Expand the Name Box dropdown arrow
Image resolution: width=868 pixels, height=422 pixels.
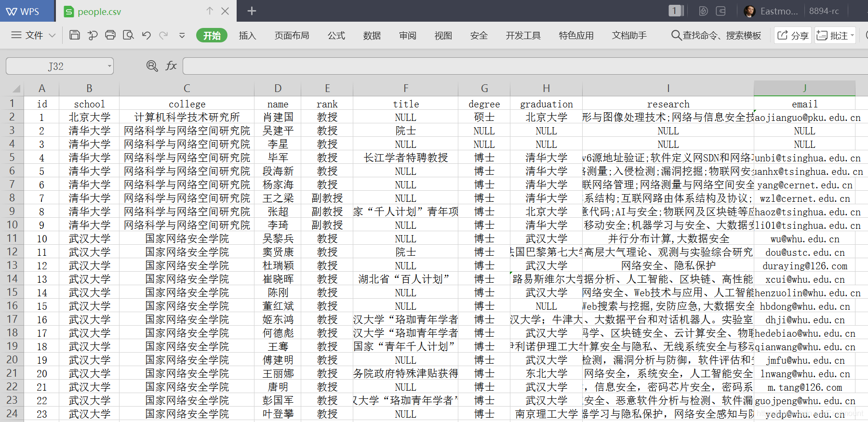109,66
